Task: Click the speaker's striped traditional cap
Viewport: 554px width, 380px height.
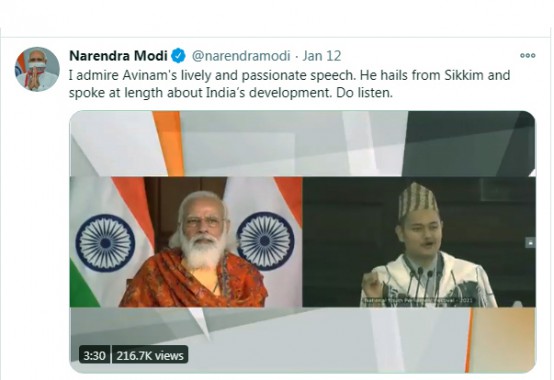Action: tap(418, 201)
